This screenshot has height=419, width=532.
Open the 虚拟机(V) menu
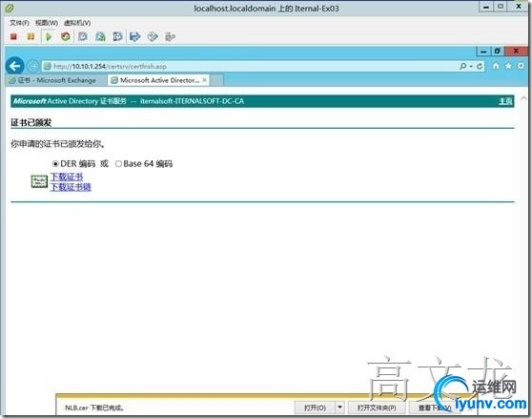pos(77,23)
